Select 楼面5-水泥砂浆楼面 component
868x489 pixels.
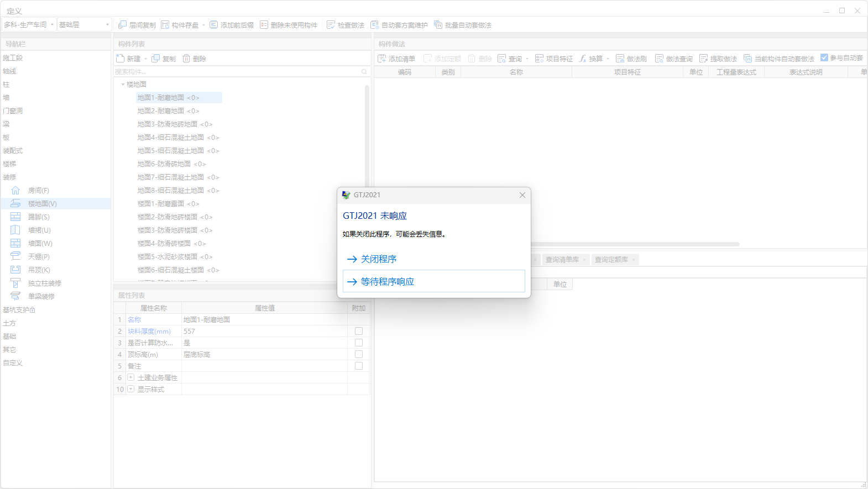tap(175, 257)
